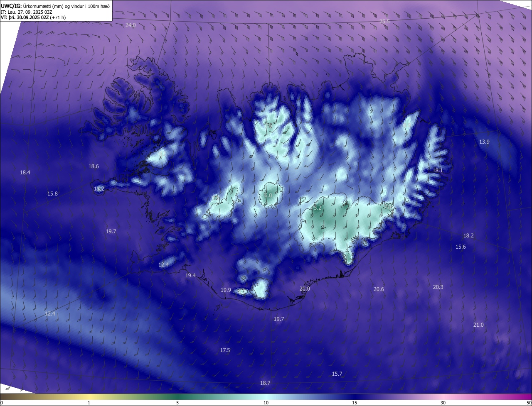
Task: Click the 18.6 value label on the map
Action: click(94, 166)
